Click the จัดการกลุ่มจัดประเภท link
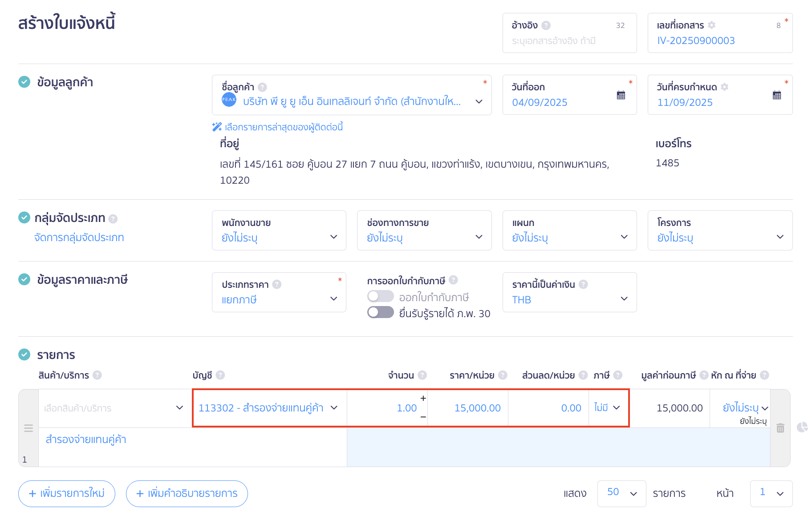This screenshot has width=812, height=516. (x=79, y=238)
